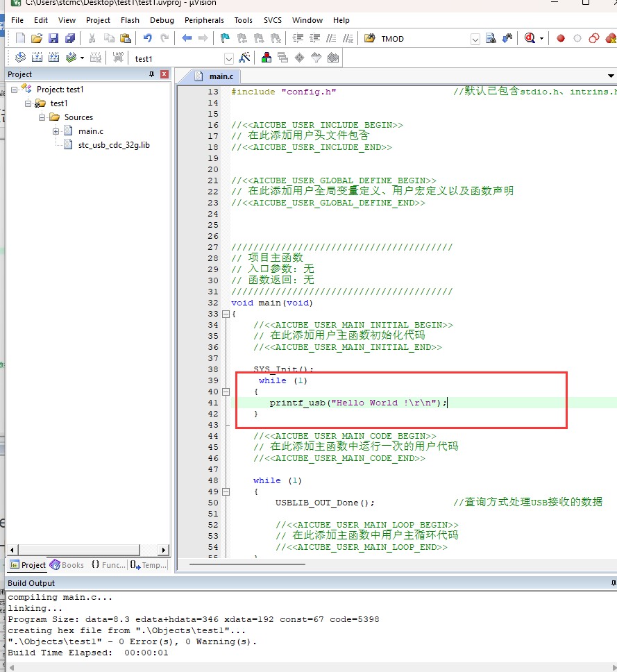Unindent the selected lines
The width and height of the screenshot is (617, 672).
coord(314,39)
